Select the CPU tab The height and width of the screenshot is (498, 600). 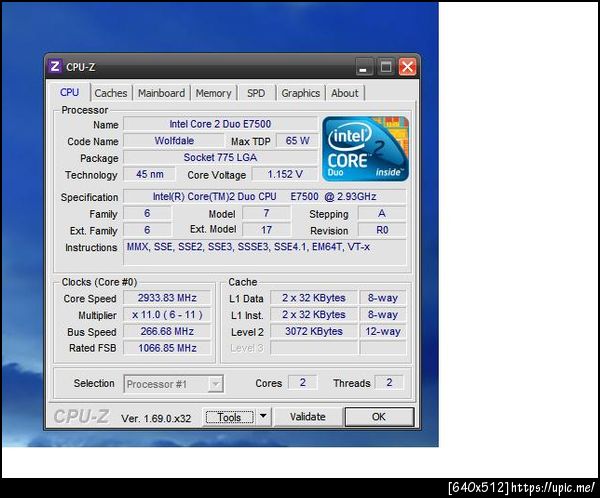[69, 92]
